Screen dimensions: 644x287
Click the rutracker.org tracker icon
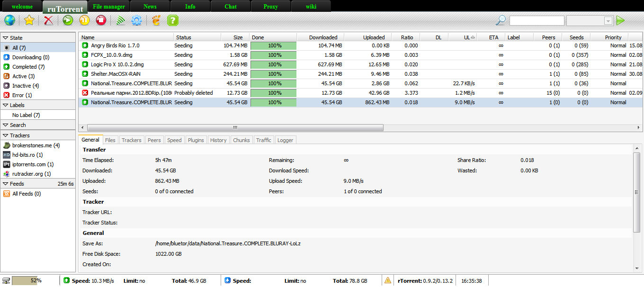point(7,174)
